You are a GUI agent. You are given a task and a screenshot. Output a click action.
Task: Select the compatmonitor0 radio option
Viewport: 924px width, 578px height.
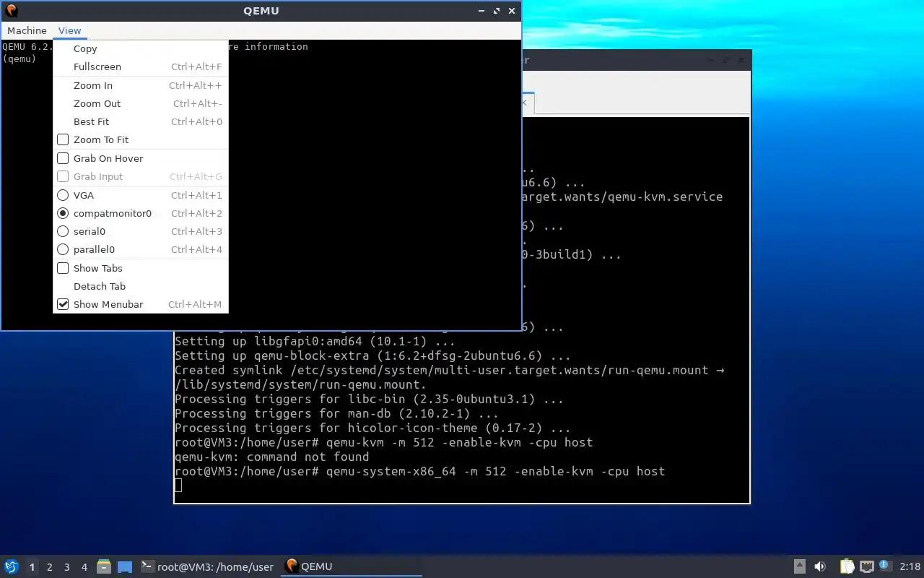63,213
